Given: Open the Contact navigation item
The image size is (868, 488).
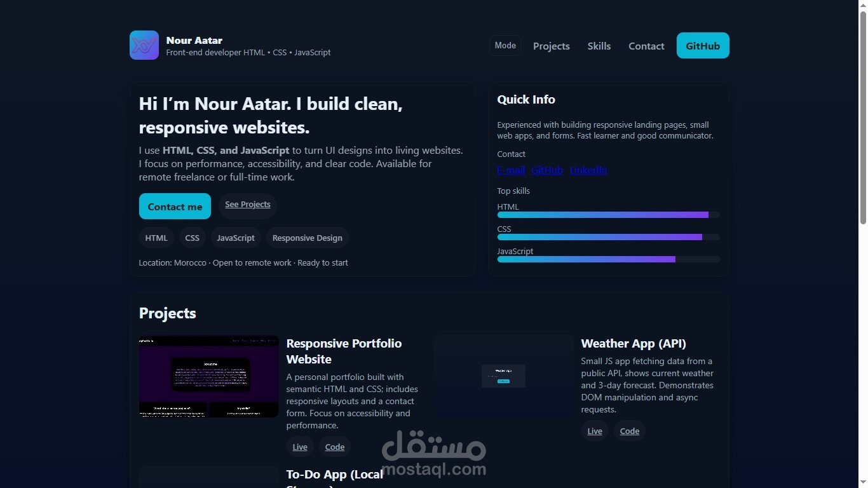Looking at the screenshot, I should click(x=646, y=46).
